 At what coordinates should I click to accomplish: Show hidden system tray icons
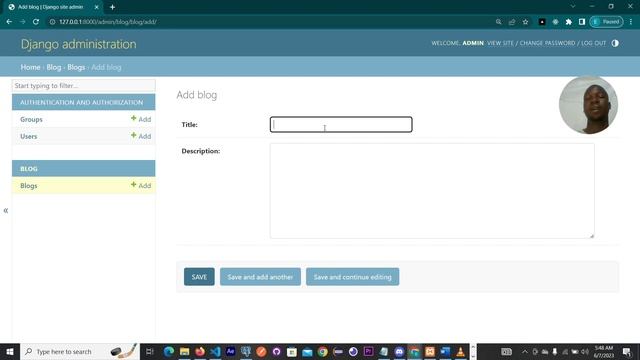[x=525, y=351]
